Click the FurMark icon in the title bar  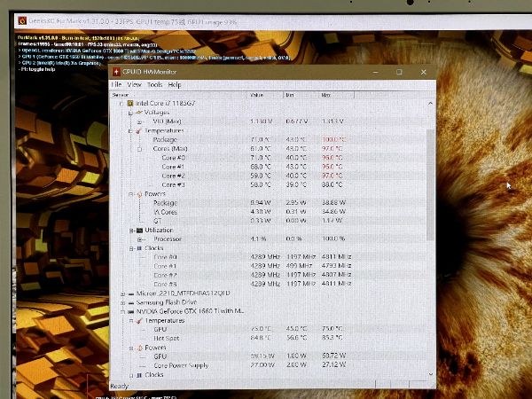coord(22,20)
